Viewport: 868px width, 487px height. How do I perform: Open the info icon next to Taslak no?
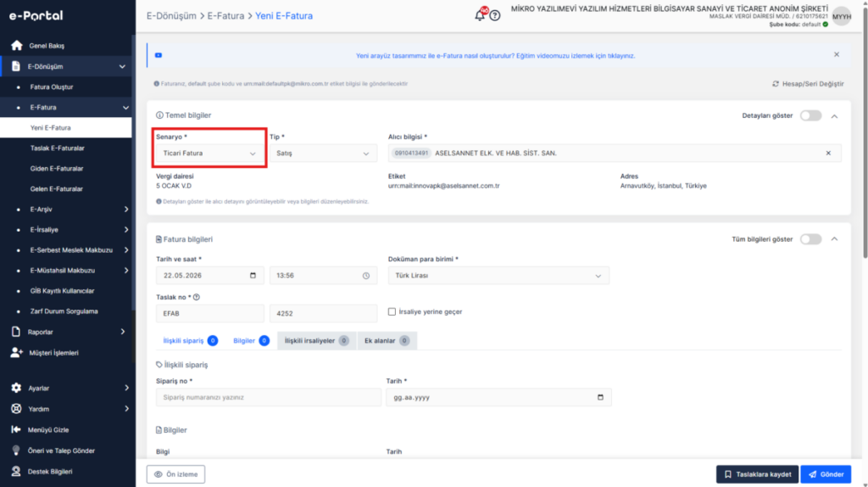point(197,297)
